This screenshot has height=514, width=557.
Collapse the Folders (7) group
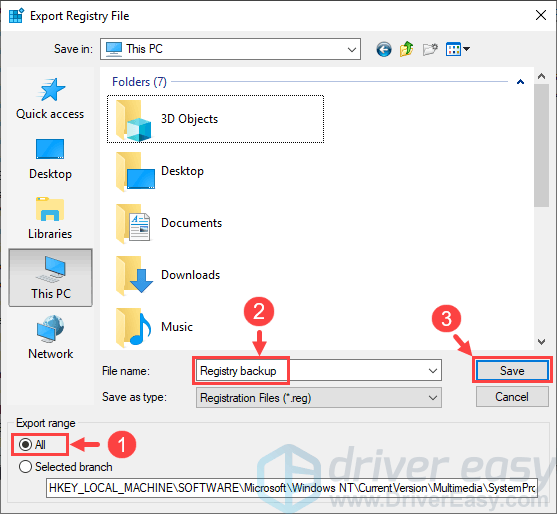[520, 82]
